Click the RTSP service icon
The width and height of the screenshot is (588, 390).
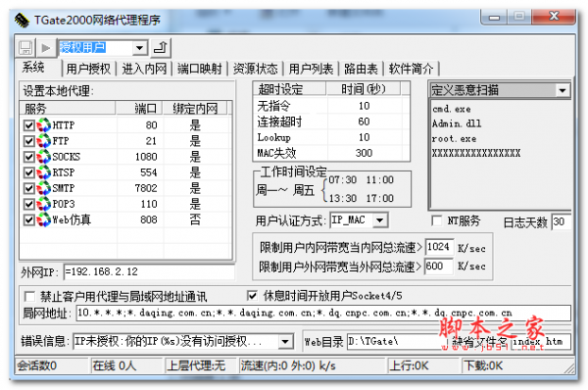(x=43, y=172)
